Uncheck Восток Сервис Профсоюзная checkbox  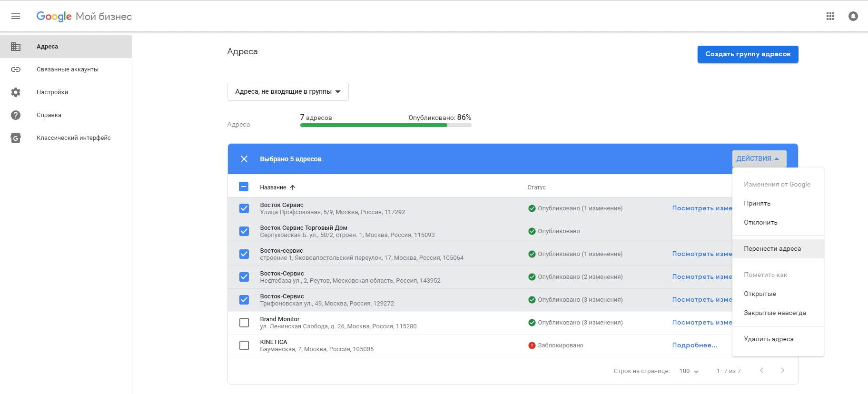pyautogui.click(x=244, y=208)
